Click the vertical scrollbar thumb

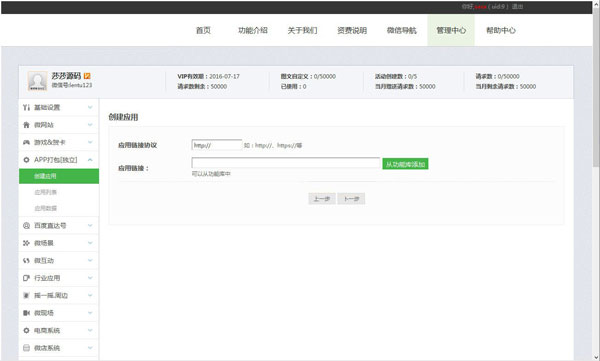596,88
